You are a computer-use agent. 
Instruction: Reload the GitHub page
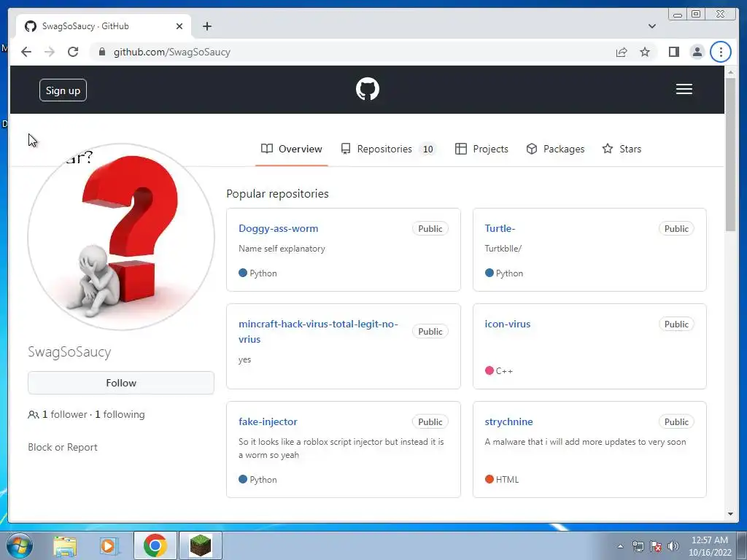(x=73, y=52)
